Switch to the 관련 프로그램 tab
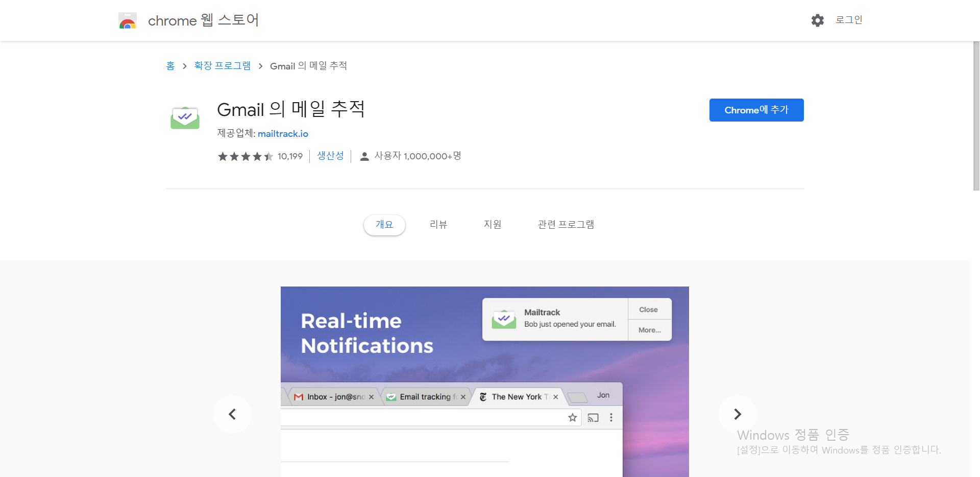This screenshot has height=477, width=980. 566,225
